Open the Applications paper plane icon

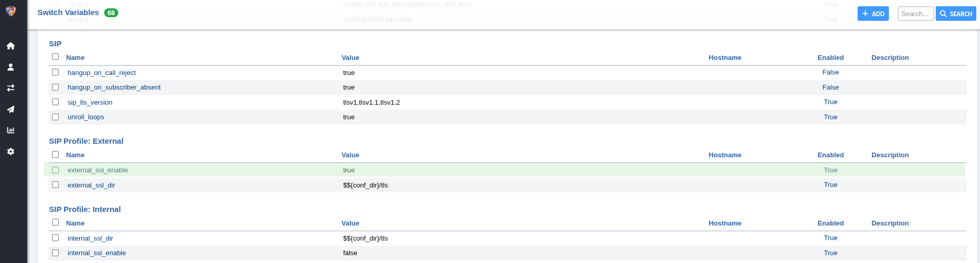tap(10, 109)
